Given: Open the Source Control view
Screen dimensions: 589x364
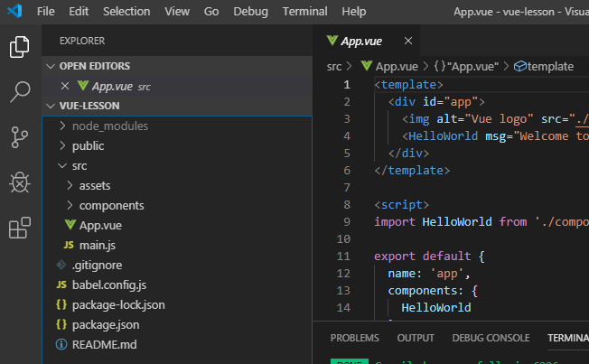Looking at the screenshot, I should [20, 137].
